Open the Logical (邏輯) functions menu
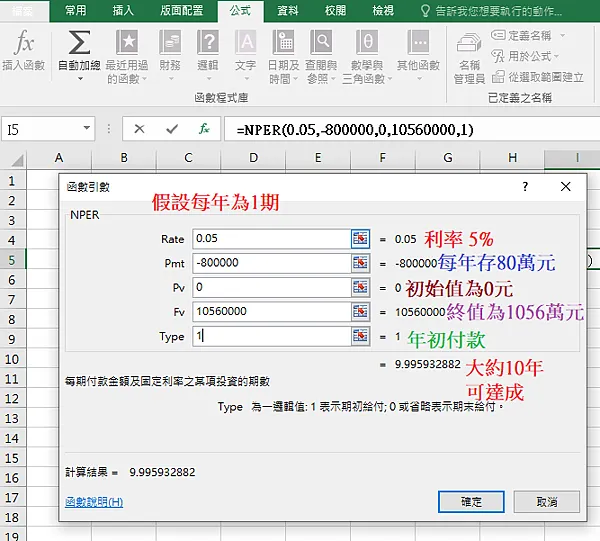The width and height of the screenshot is (600, 541). click(x=208, y=56)
